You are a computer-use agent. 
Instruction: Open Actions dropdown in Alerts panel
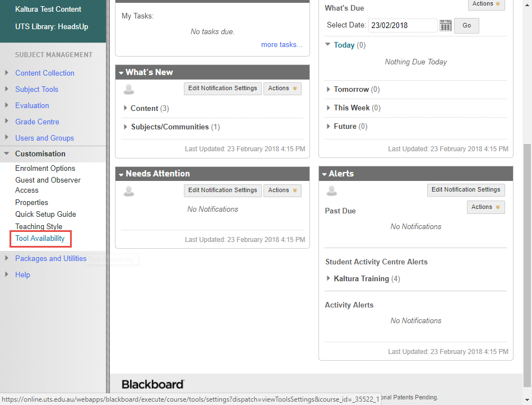coord(485,207)
